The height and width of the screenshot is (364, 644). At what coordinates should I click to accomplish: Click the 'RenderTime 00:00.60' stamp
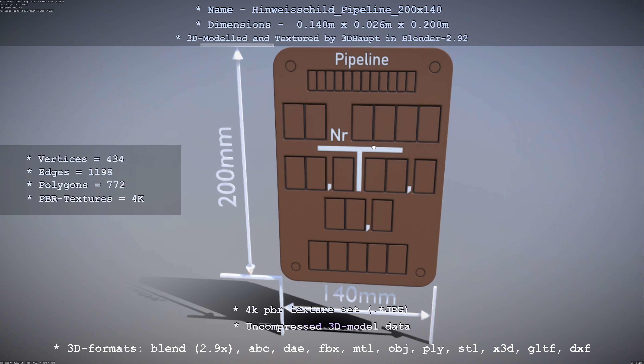[x=11, y=8]
